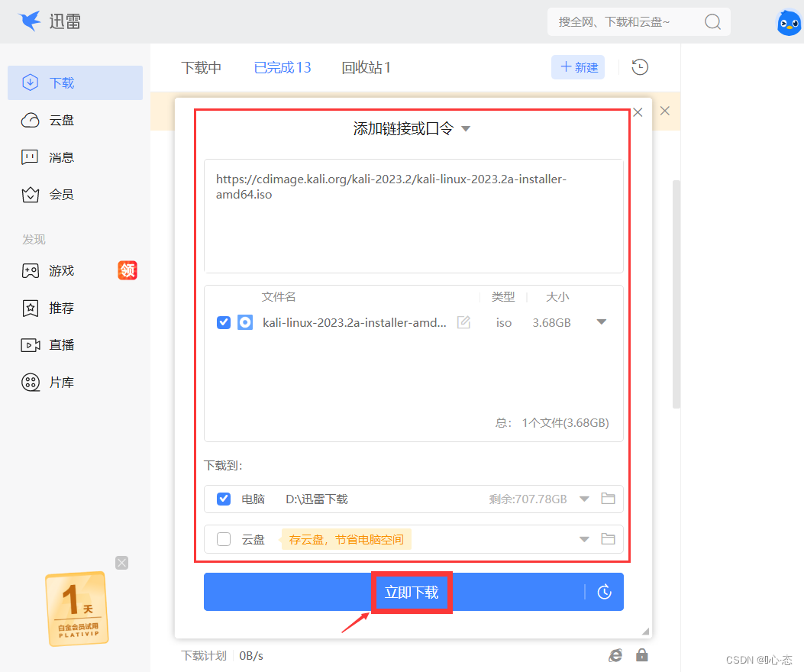Click the 存云盘，节省电脑空间 tip
This screenshot has width=804, height=672.
(346, 540)
